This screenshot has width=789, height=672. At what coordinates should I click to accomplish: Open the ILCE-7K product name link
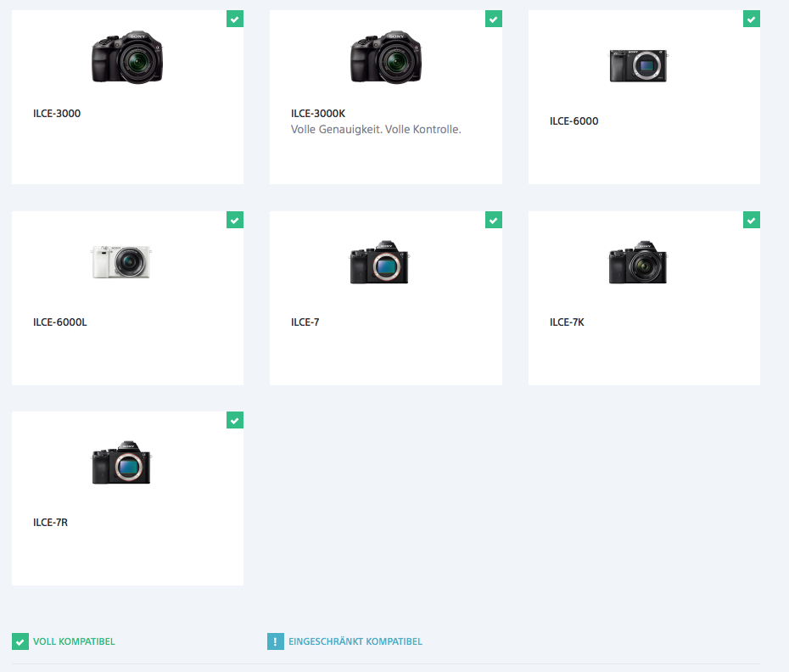tap(567, 322)
